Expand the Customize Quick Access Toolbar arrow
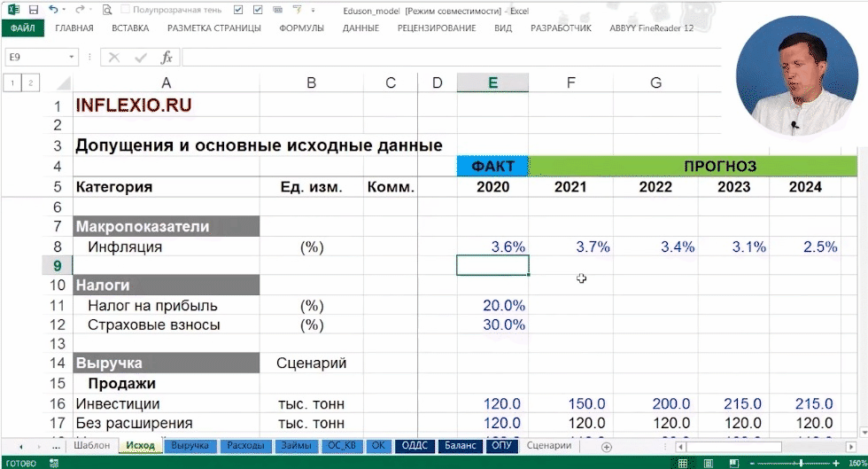Image resolution: width=868 pixels, height=469 pixels. click(314, 10)
